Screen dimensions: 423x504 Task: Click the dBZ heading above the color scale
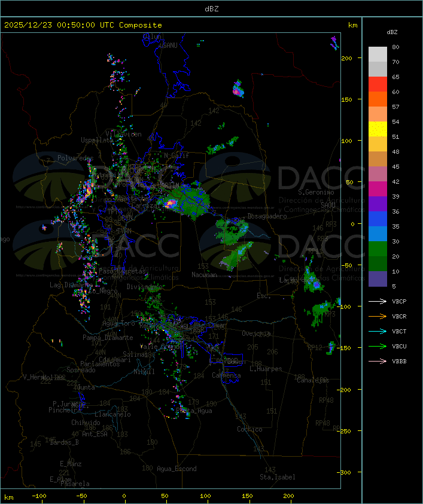pyautogui.click(x=392, y=32)
